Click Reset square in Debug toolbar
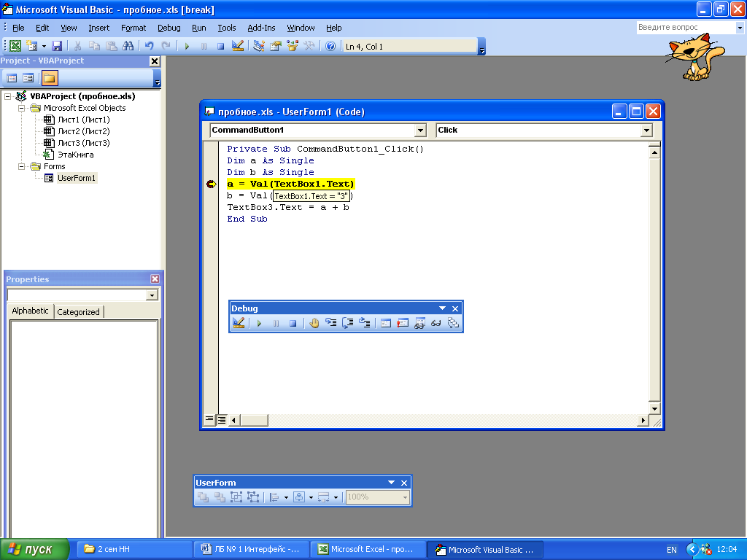This screenshot has height=560, width=747. tap(293, 323)
